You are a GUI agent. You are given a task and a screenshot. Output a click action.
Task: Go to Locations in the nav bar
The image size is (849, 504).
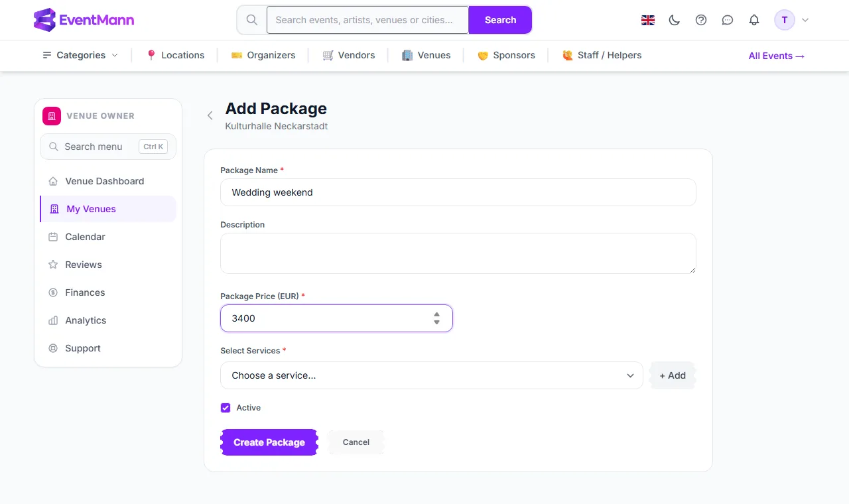(x=175, y=55)
